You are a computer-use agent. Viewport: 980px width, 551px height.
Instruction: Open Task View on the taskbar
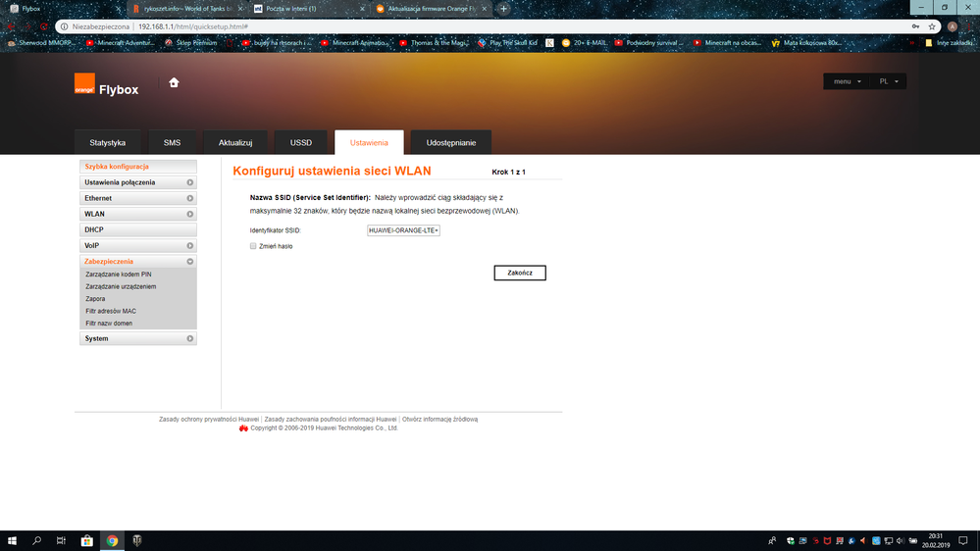click(x=61, y=541)
